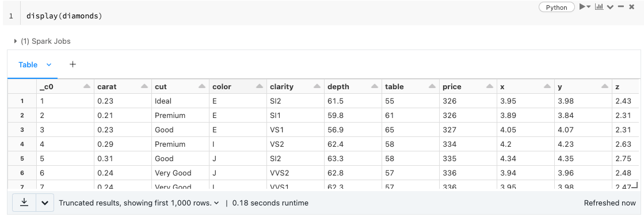Open the Table tab dropdown chevron
Screen dimensions: 644x217
click(x=49, y=64)
